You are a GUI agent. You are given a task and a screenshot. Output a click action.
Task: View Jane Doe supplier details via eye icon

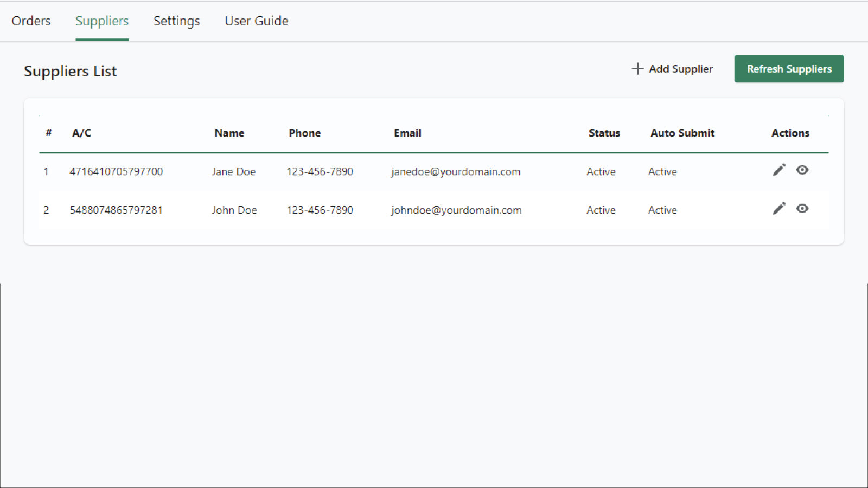pyautogui.click(x=802, y=170)
